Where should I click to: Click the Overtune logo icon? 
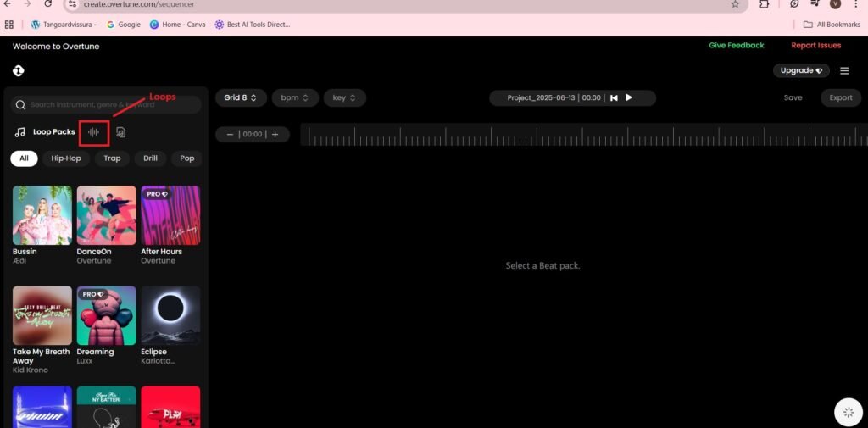point(19,71)
